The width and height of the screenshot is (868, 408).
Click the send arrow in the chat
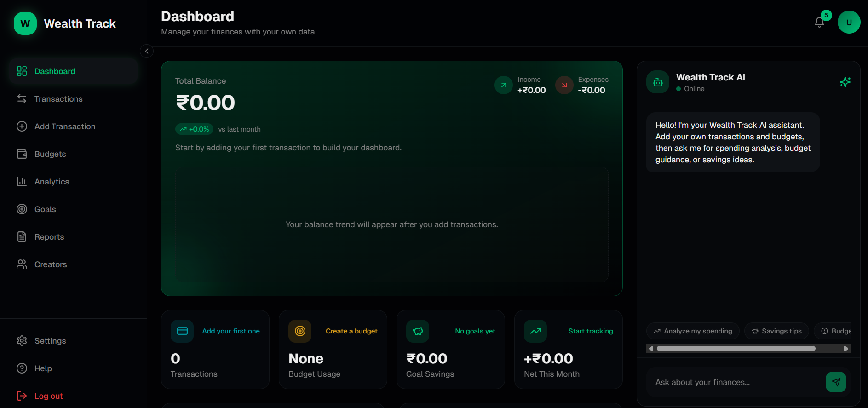836,382
